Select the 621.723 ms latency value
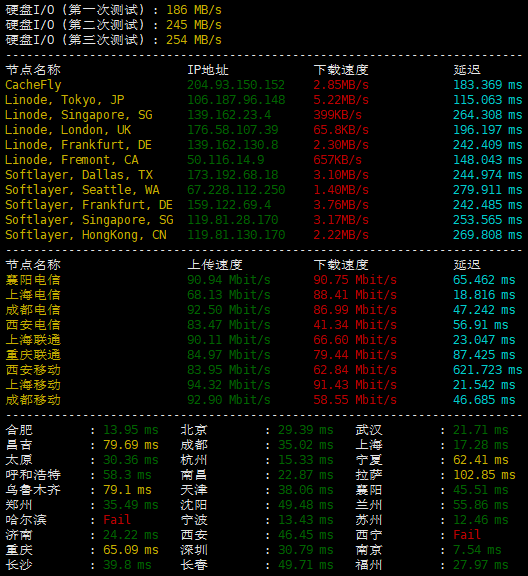 [487, 370]
